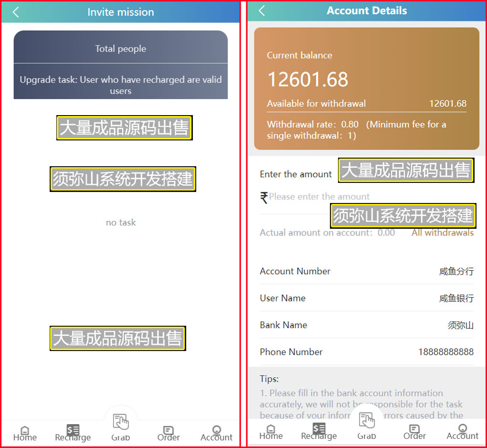Open Recharge in Account Details bottom bar
The image size is (487, 448).
318,432
